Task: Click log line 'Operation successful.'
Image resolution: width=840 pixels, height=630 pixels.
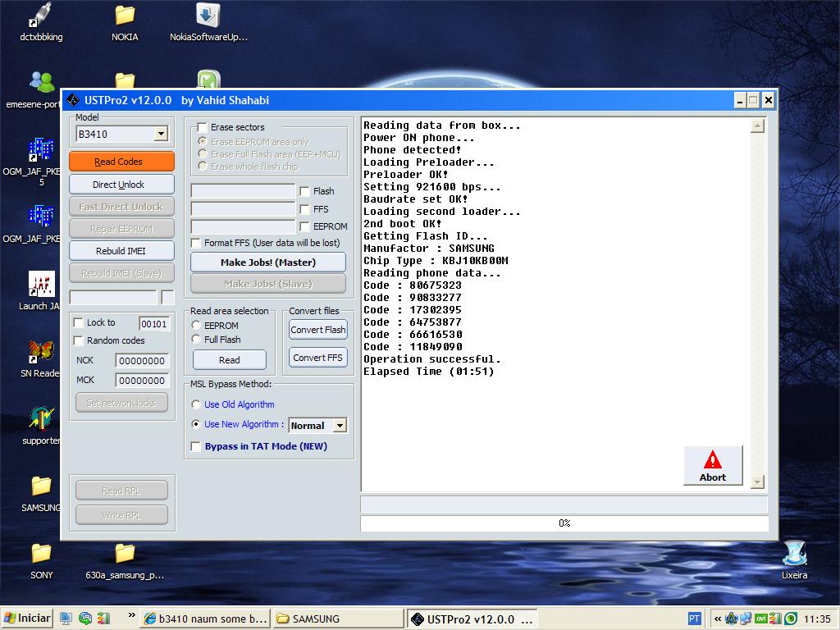Action: pyautogui.click(x=431, y=359)
